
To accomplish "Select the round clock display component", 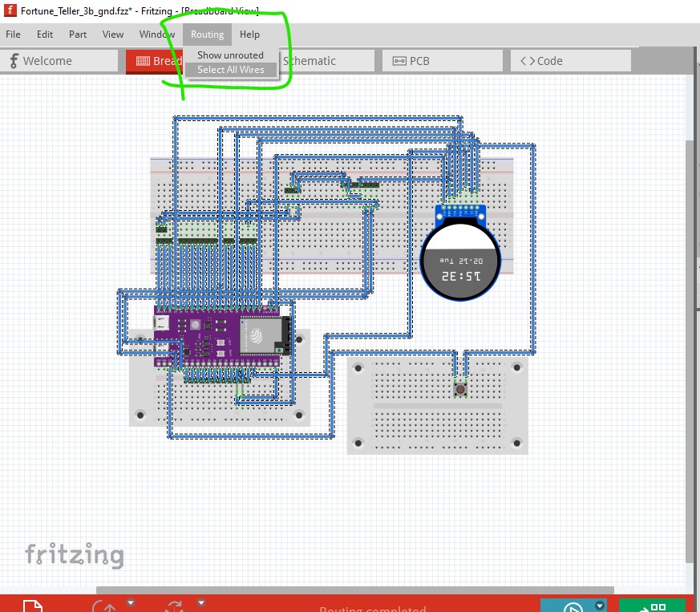I will coord(461,261).
